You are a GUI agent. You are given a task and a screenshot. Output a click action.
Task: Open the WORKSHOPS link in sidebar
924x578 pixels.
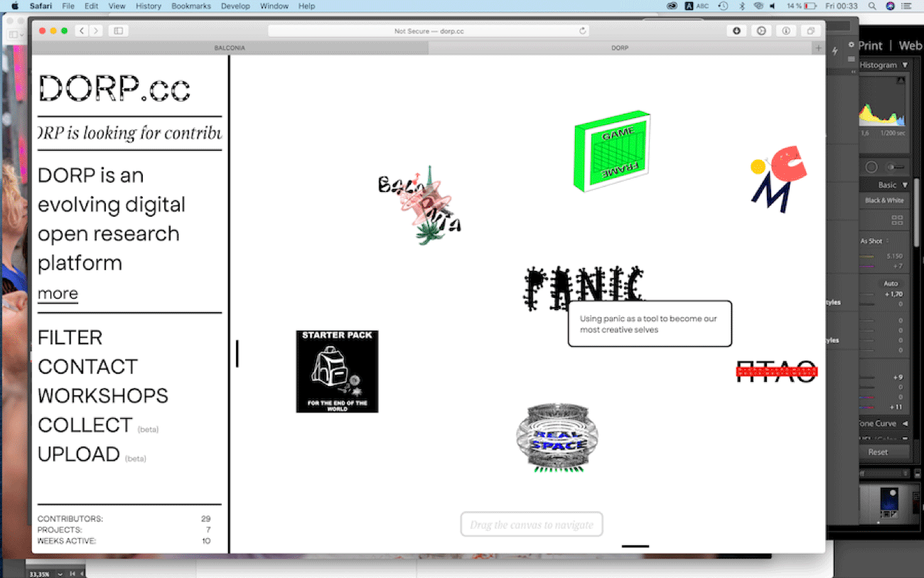103,396
